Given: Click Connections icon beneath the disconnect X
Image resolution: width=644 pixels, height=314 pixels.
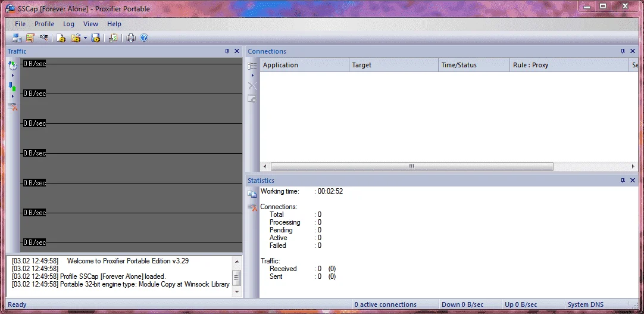Looking at the screenshot, I should (x=252, y=99).
